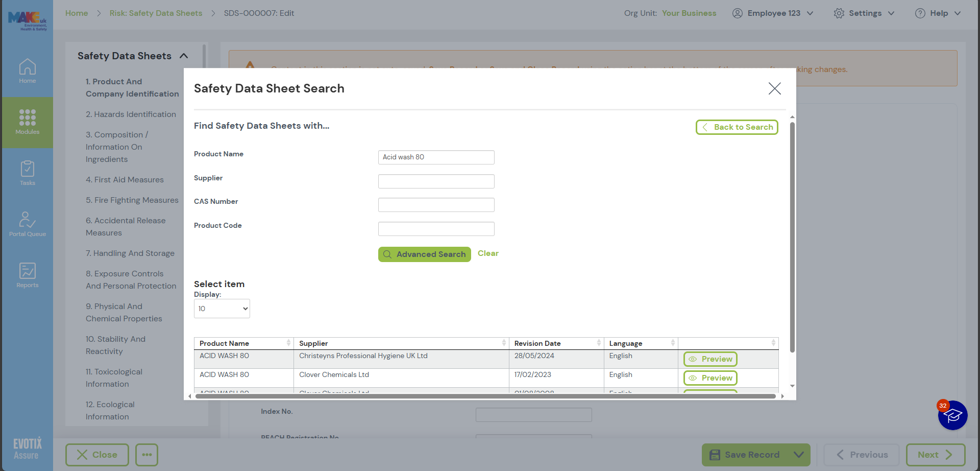The image size is (980, 471).
Task: Open the Reports chart icon
Action: tap(28, 275)
